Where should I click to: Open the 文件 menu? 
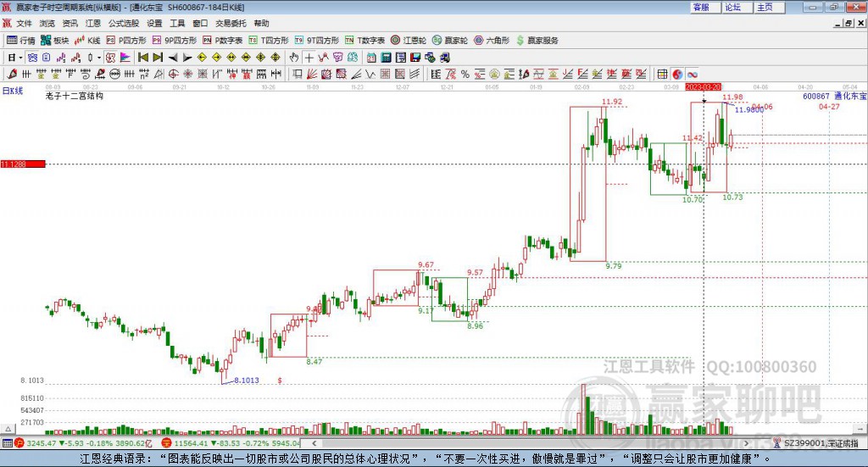point(25,23)
